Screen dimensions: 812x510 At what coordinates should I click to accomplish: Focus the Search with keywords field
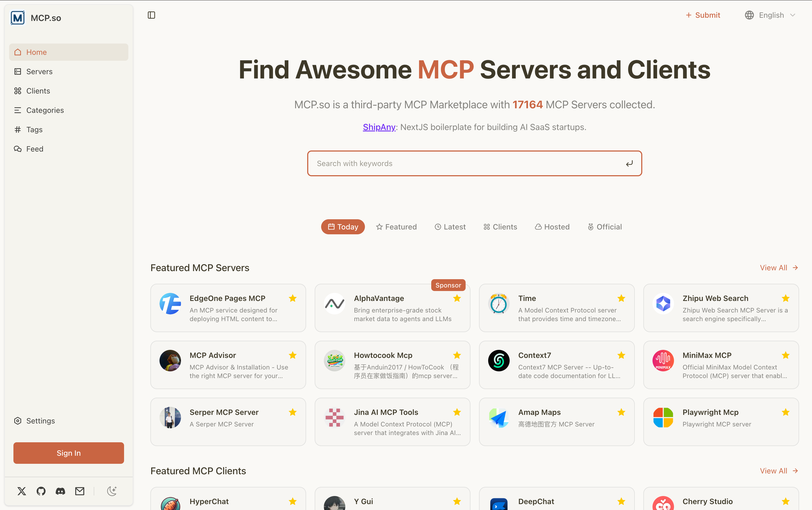[474, 164]
